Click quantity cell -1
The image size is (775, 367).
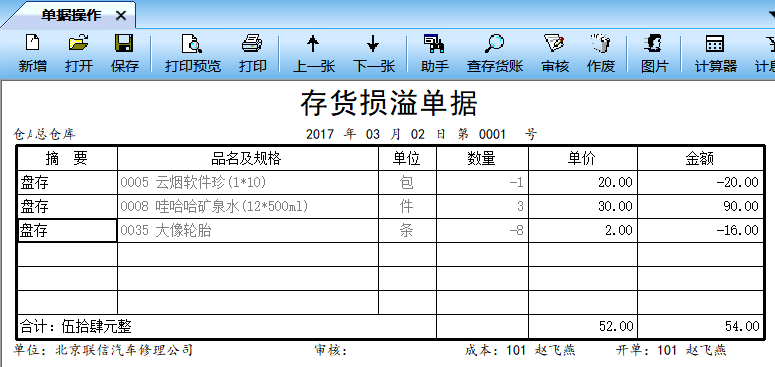[482, 183]
